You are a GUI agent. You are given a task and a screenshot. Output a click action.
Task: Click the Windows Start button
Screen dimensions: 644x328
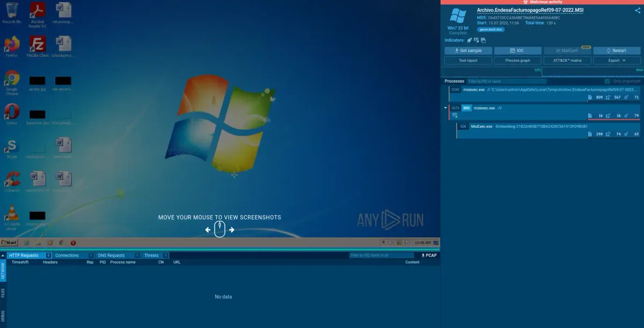click(x=9, y=243)
